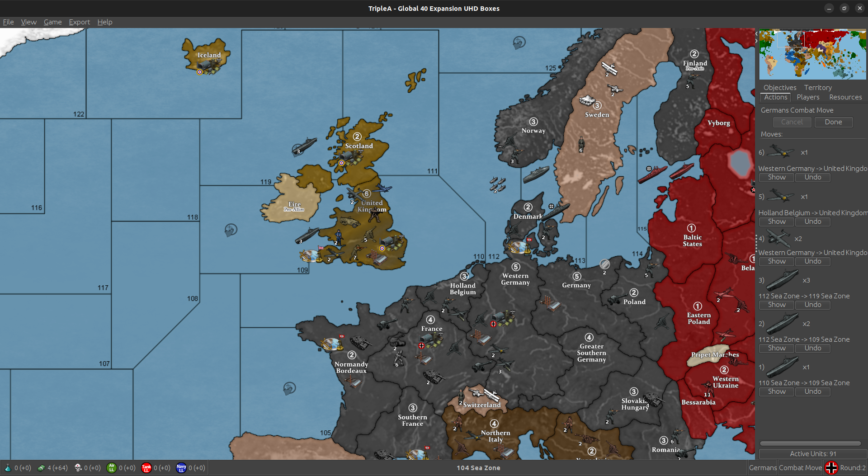Viewport: 868px width, 476px height.
Task: Open the File menu
Action: click(8, 22)
